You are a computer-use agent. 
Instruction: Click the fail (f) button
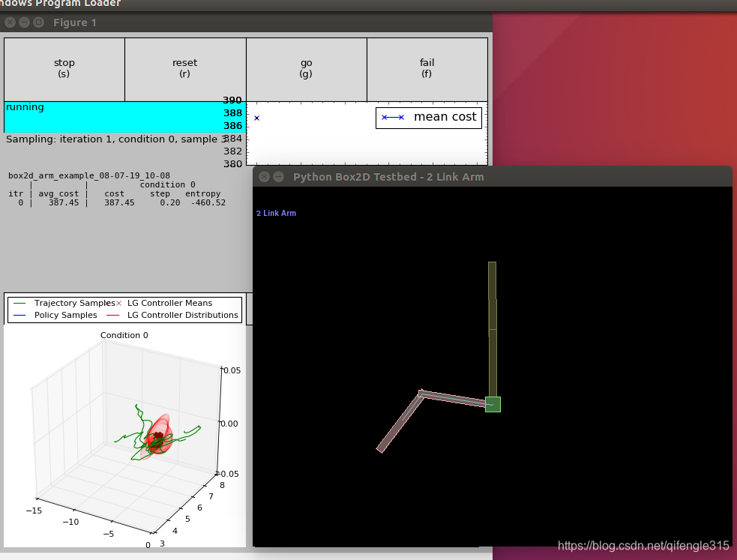click(427, 69)
